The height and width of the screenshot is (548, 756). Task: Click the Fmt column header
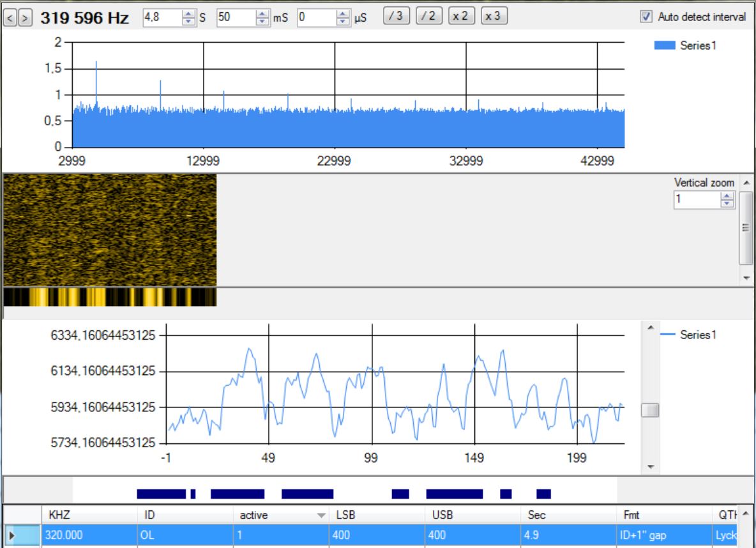pos(664,515)
